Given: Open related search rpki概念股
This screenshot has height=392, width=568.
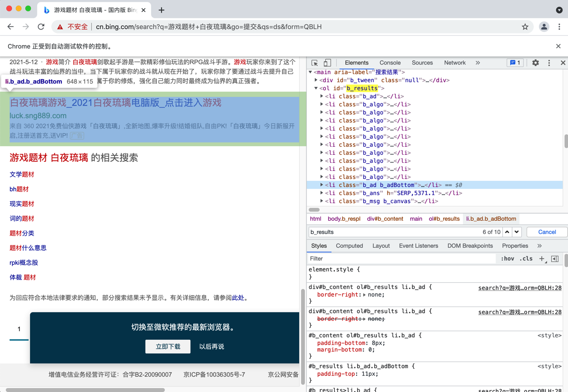Looking at the screenshot, I should (24, 263).
